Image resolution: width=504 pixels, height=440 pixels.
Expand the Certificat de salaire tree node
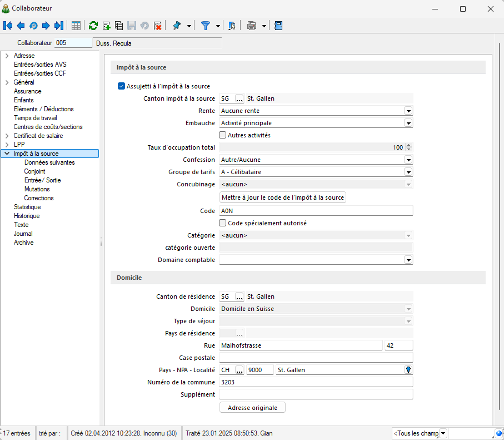7,136
